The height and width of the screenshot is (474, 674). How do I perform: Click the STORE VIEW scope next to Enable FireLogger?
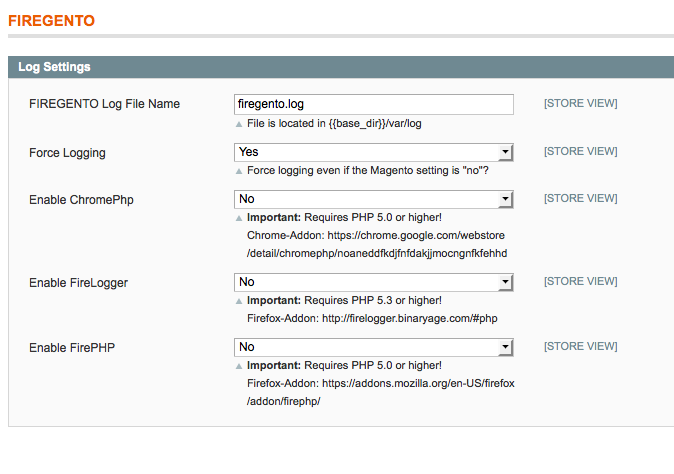tap(581, 281)
